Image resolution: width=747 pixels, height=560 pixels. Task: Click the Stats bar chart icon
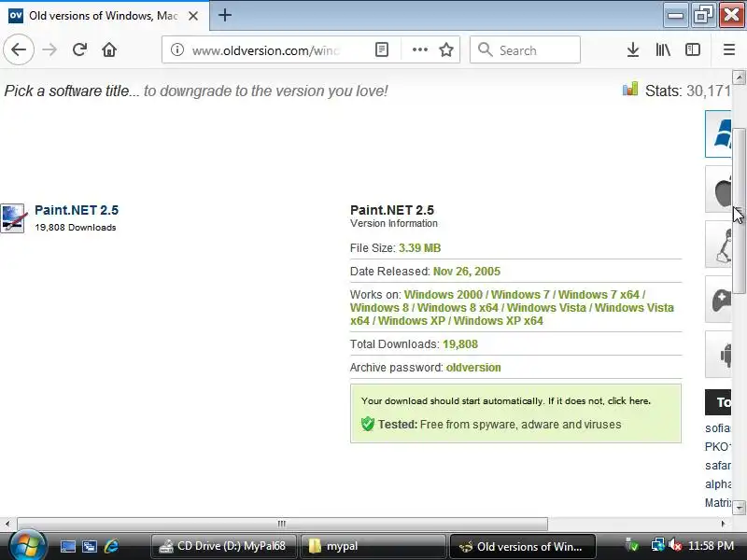[629, 89]
